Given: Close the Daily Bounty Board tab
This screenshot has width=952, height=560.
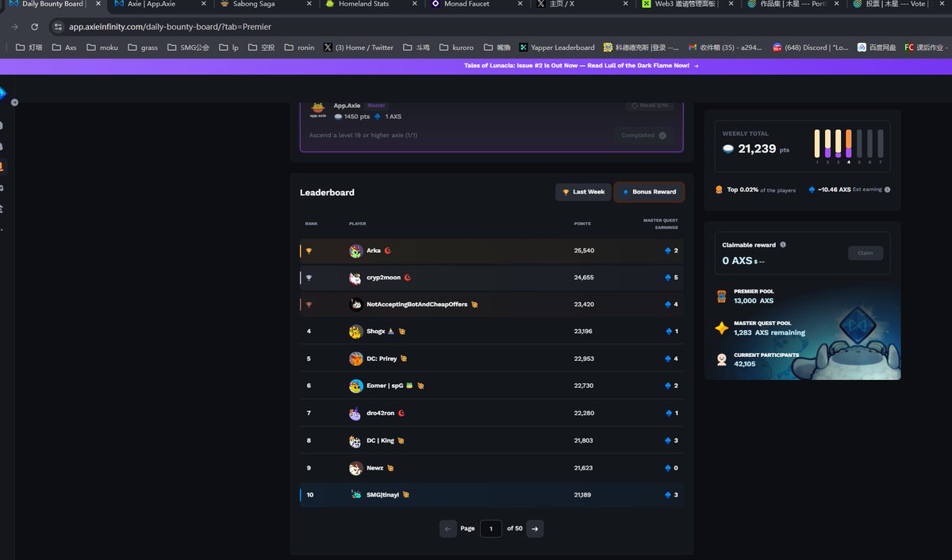Looking at the screenshot, I should click(x=98, y=4).
